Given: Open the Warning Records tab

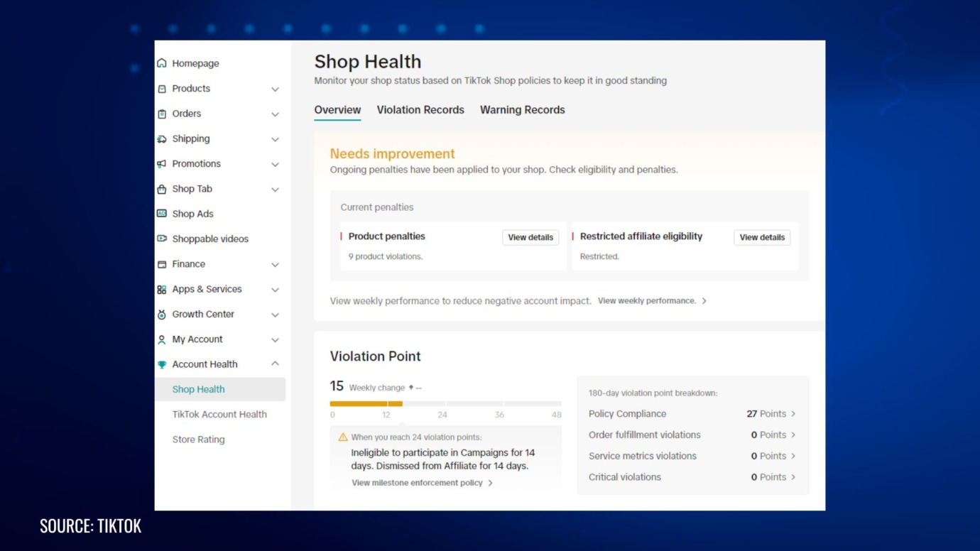Looking at the screenshot, I should click(523, 110).
